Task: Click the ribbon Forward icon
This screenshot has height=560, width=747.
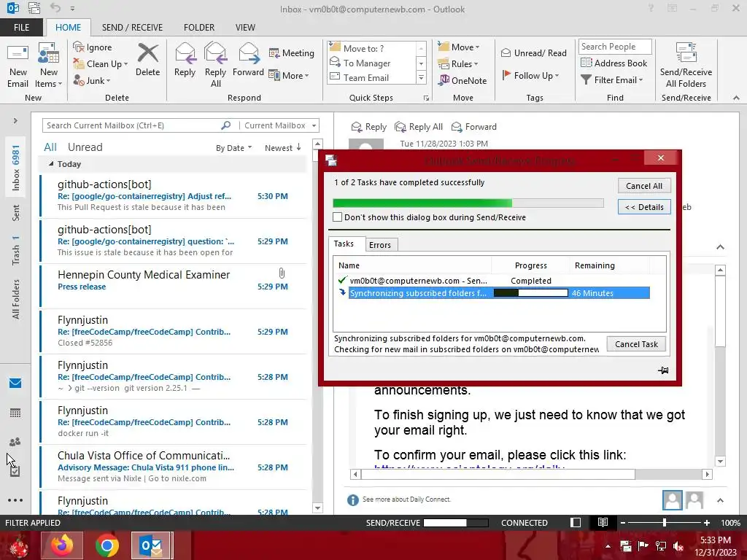Action: point(248,52)
